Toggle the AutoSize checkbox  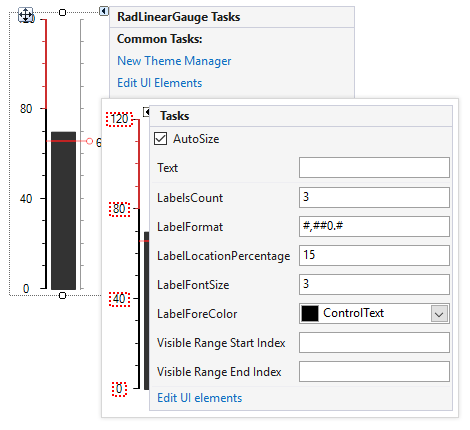[x=160, y=138]
